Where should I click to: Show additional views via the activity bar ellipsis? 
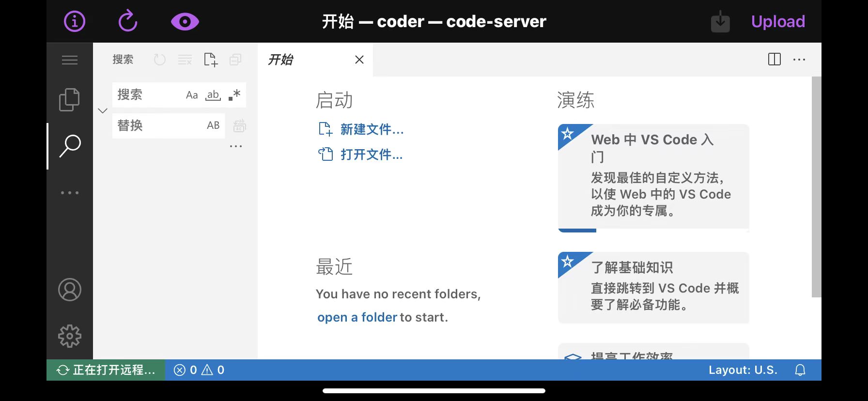(x=70, y=193)
